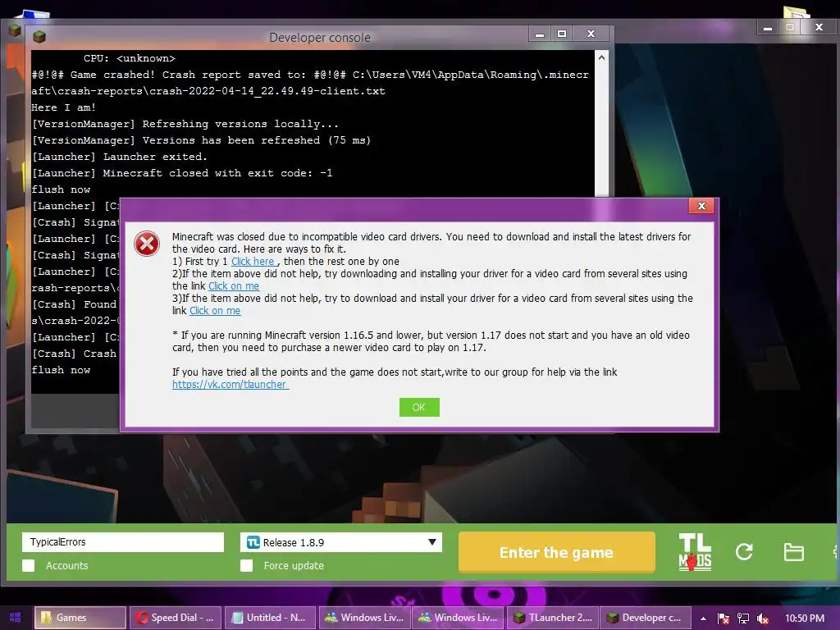Click the Developer console scroll up arrow
This screenshot has height=630, width=840.
601,57
